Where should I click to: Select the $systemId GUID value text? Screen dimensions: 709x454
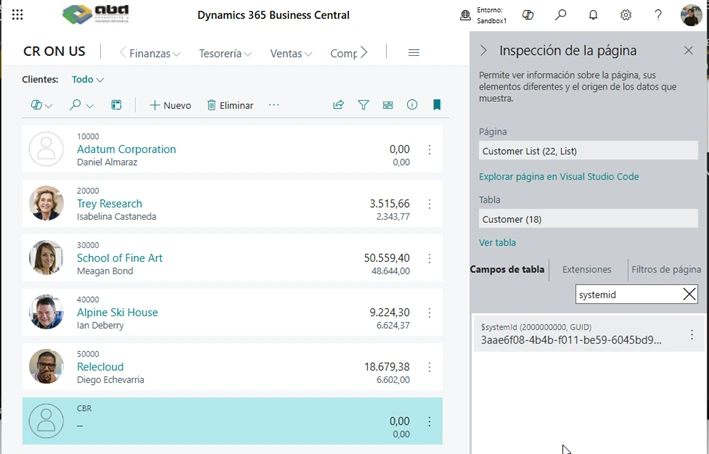pyautogui.click(x=571, y=340)
